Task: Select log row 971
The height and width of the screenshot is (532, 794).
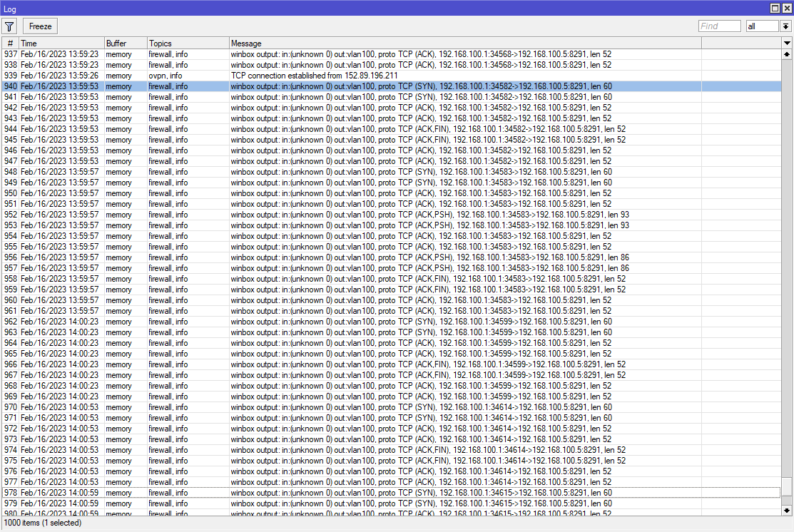Action: 392,418
